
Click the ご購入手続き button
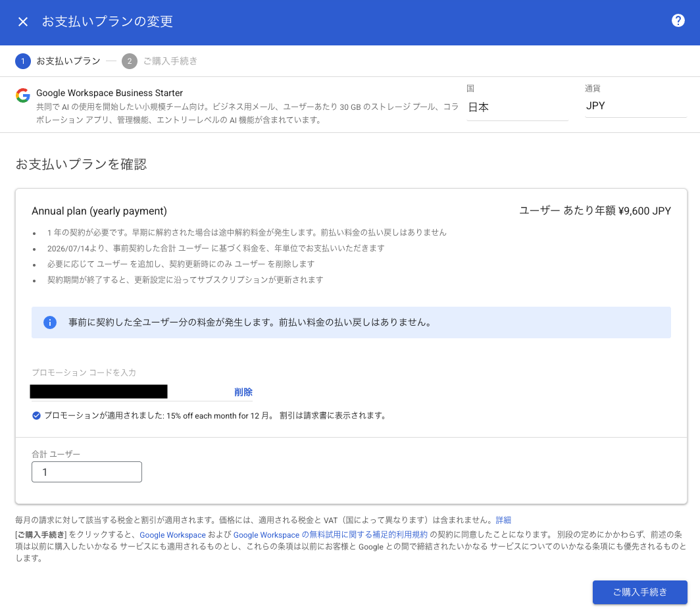click(x=639, y=592)
